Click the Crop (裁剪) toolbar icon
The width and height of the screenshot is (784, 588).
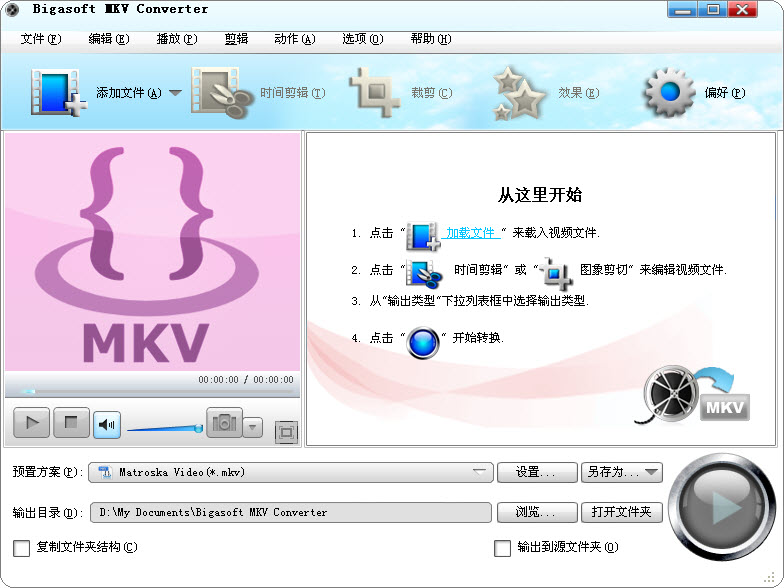(x=375, y=92)
